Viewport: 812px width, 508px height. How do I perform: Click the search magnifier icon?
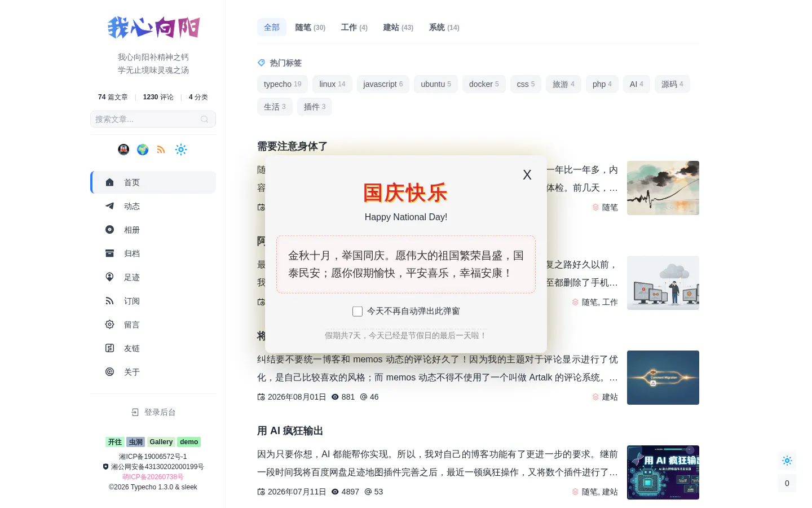(x=204, y=119)
